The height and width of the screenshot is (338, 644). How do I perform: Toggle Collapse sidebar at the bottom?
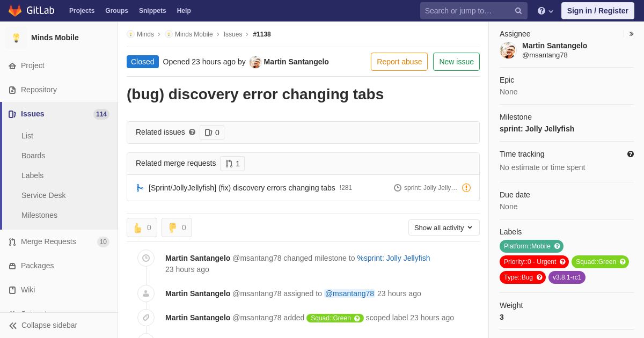point(43,325)
